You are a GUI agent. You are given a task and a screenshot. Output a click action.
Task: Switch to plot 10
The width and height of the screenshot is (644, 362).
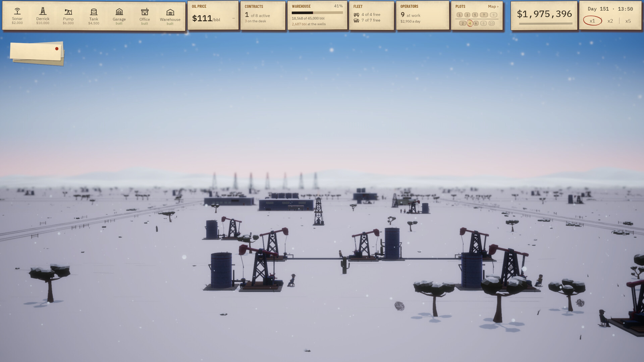coord(491,23)
